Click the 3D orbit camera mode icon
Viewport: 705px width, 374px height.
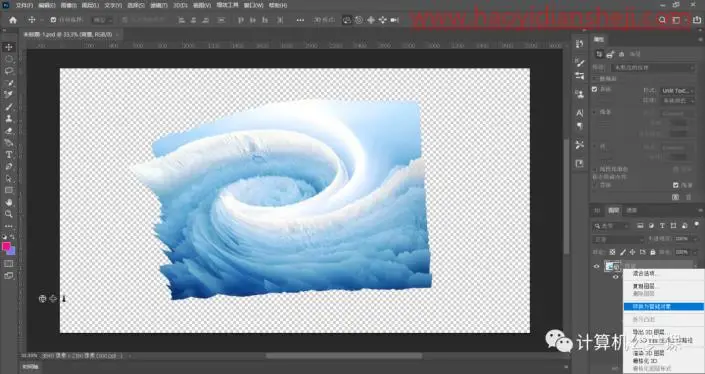(x=347, y=20)
